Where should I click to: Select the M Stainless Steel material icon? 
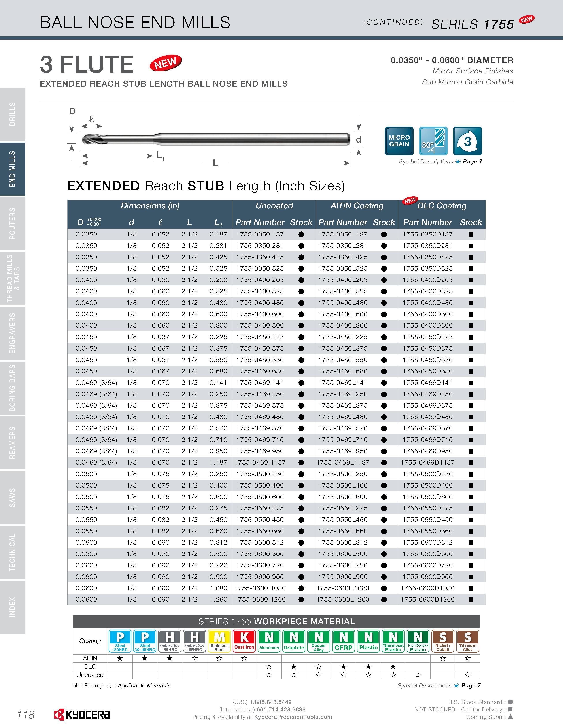pyautogui.click(x=219, y=641)
